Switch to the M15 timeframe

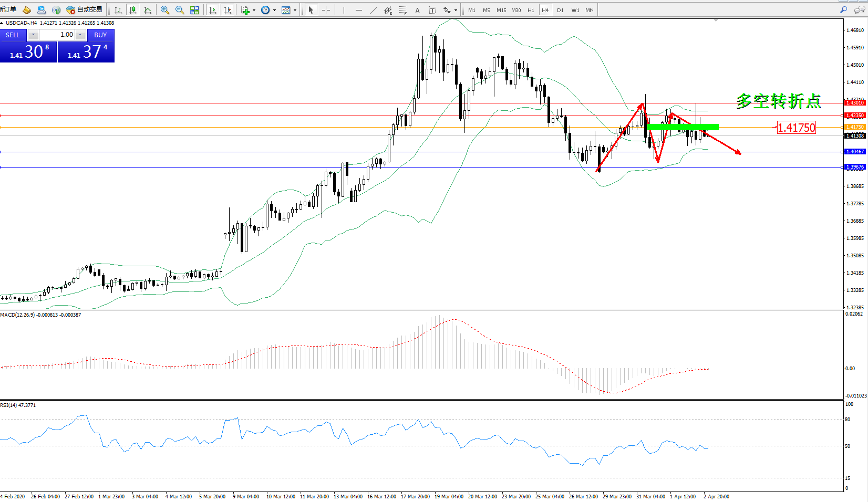coord(501,10)
